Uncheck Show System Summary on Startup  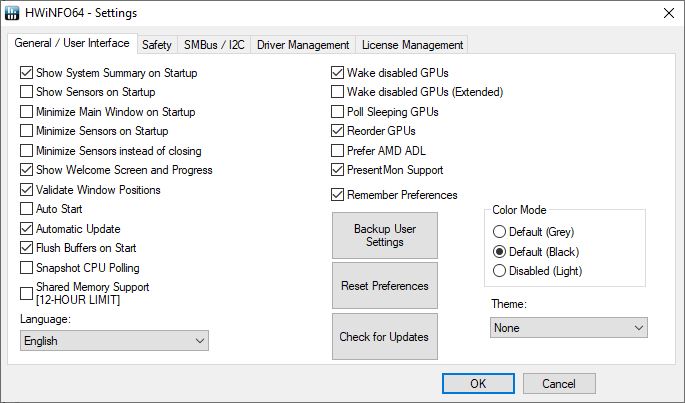27,73
